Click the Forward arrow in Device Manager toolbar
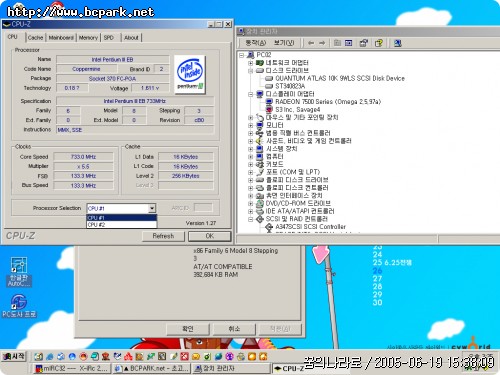Viewport: 500px width, 375px height. (322, 43)
